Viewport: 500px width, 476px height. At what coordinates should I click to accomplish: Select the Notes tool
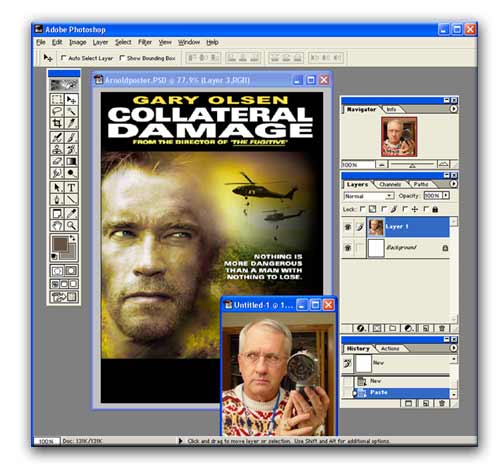tap(57, 213)
